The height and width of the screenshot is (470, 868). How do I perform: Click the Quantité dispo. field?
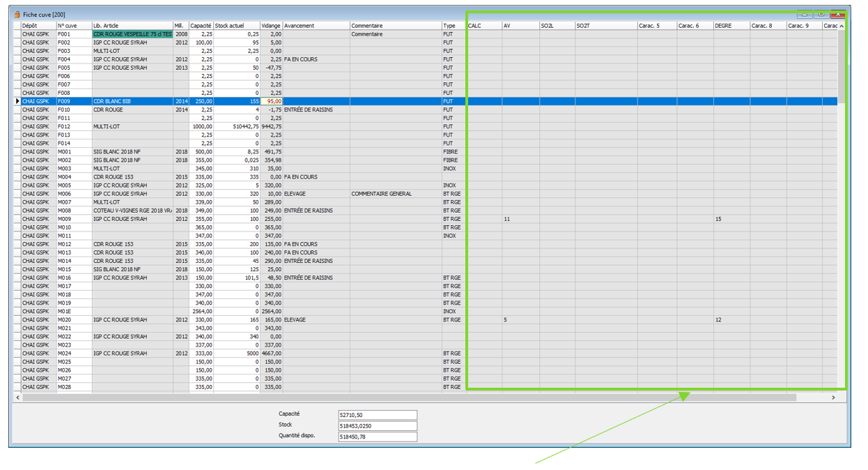pos(377,437)
